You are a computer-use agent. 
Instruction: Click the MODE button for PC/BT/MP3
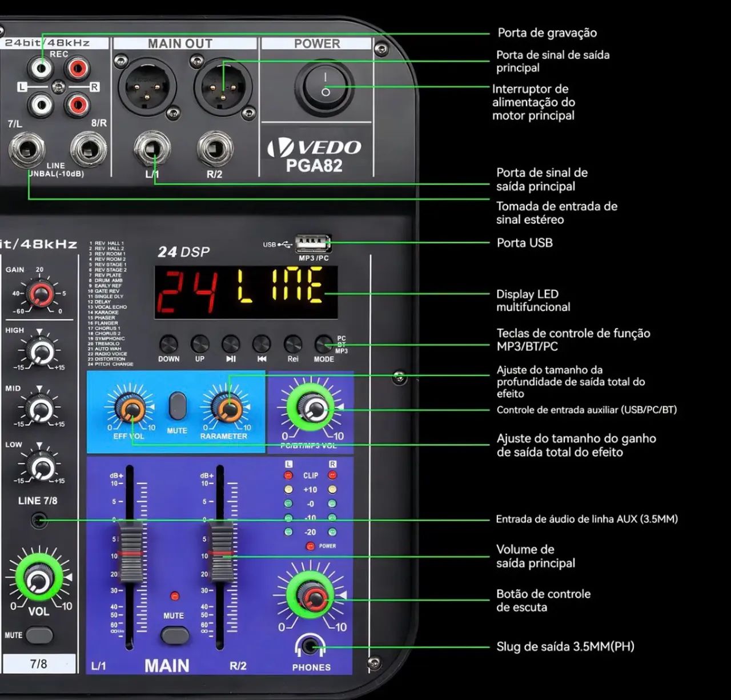tap(324, 344)
